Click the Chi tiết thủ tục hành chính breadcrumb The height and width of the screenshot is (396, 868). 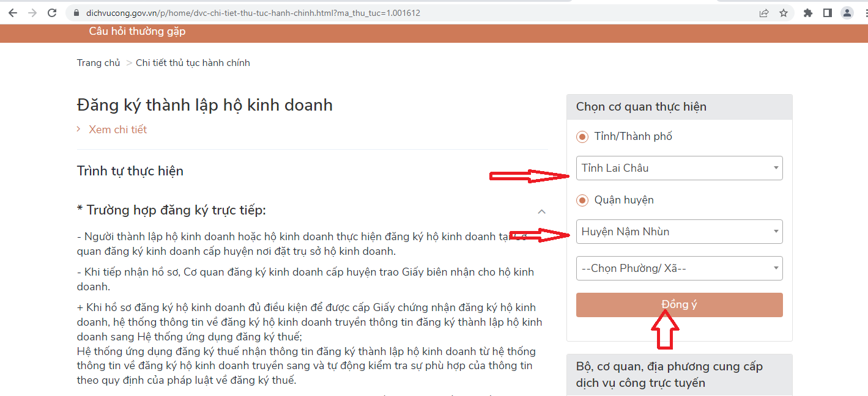pyautogui.click(x=193, y=62)
